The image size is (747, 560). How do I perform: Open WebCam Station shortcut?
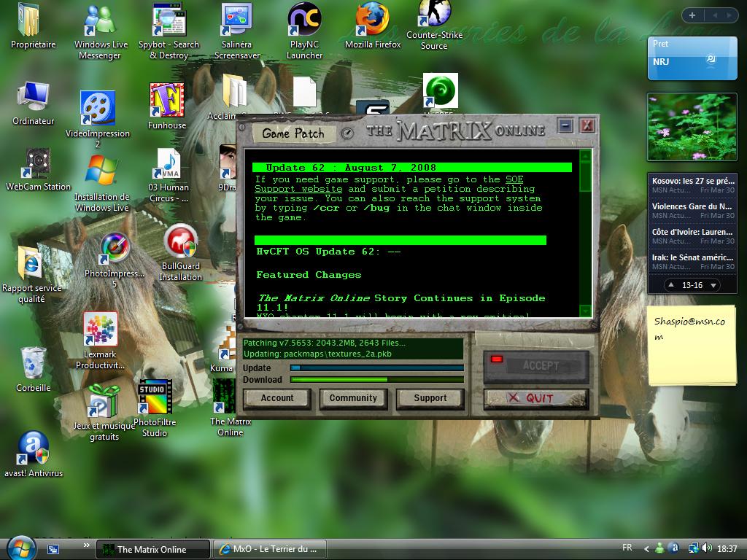click(38, 169)
